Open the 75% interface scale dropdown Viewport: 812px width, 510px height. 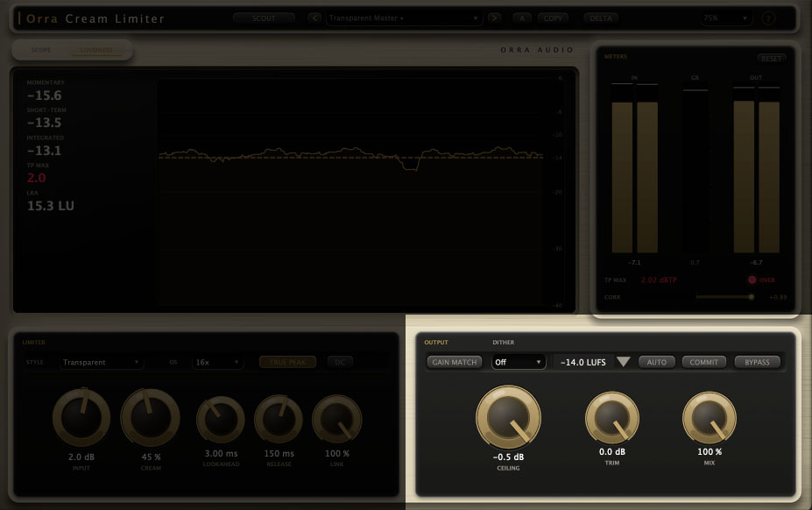pos(725,18)
